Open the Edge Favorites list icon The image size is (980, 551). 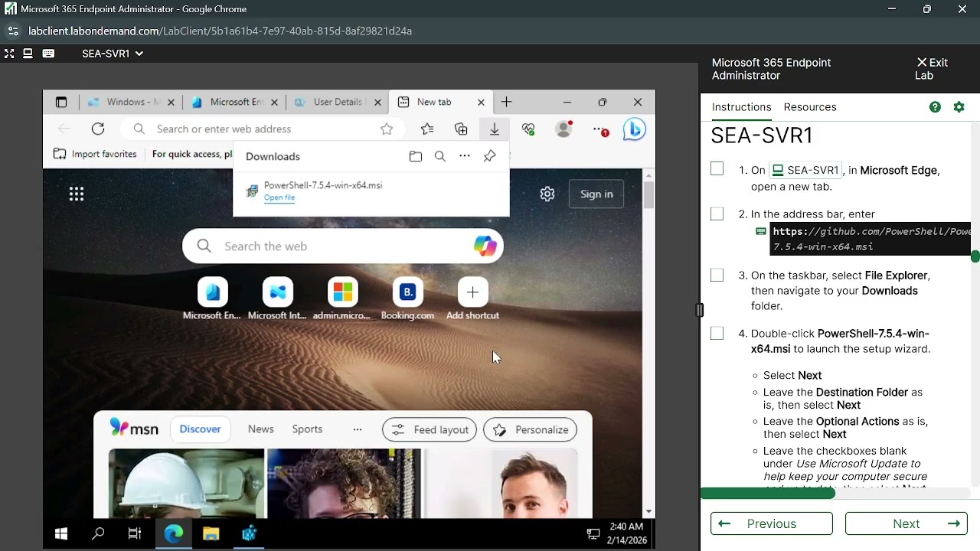tap(427, 129)
